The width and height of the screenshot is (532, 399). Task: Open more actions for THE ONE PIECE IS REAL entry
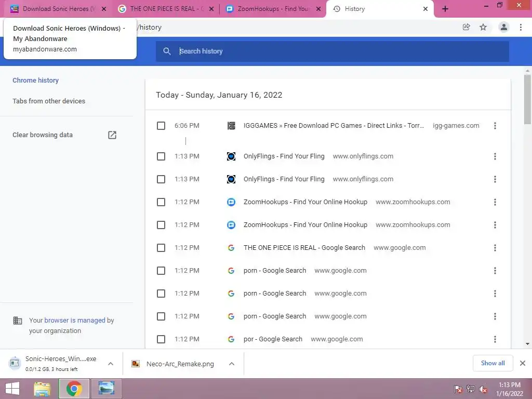495,248
